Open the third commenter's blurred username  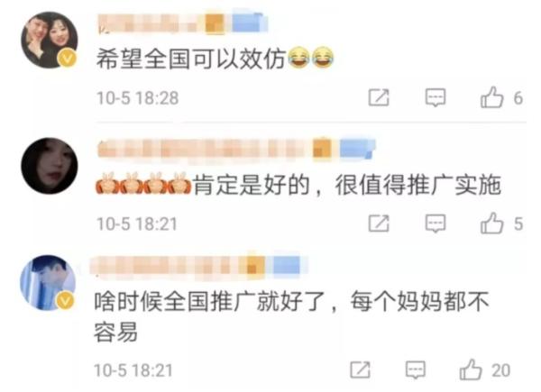[x=199, y=266]
